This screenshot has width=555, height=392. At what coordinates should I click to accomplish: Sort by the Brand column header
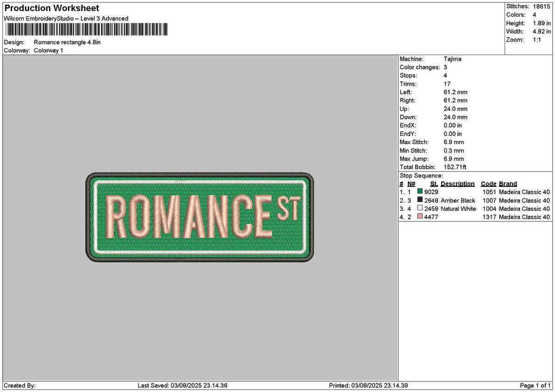[x=508, y=184]
